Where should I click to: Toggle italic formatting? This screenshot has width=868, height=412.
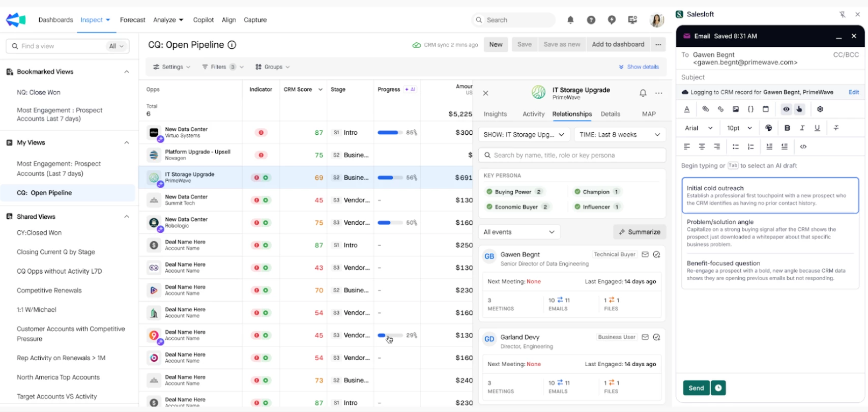pyautogui.click(x=802, y=128)
